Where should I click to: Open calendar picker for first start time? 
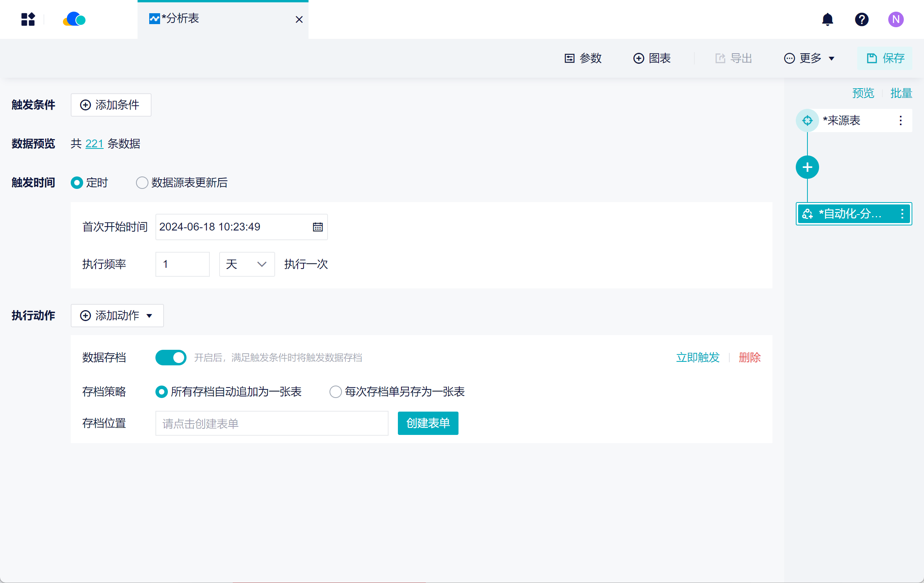[x=317, y=227]
